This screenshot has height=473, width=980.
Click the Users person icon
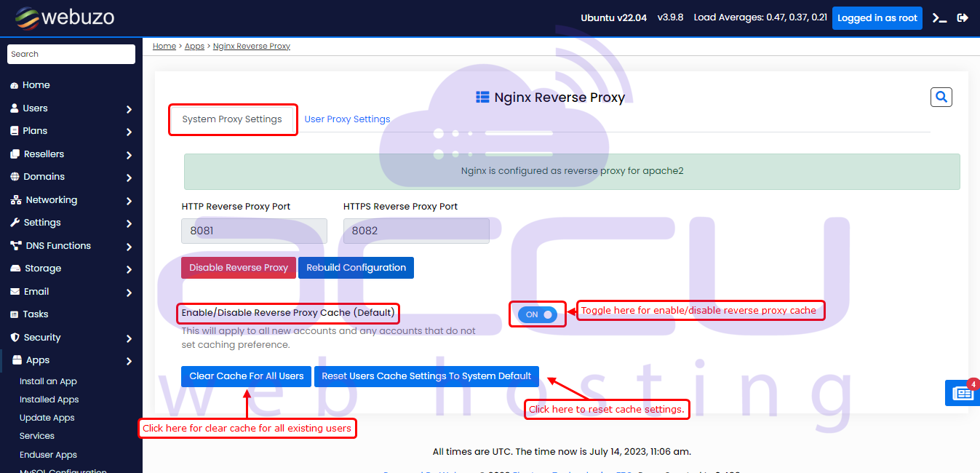(x=15, y=108)
